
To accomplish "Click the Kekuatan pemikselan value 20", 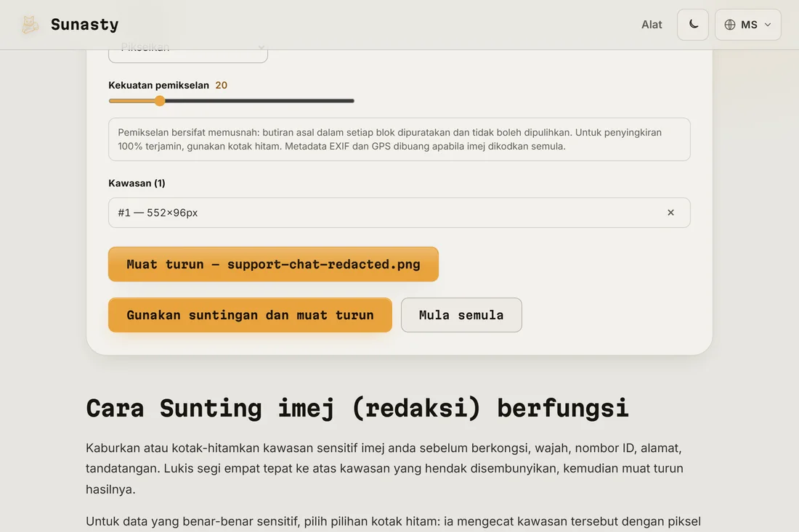I will pos(221,85).
